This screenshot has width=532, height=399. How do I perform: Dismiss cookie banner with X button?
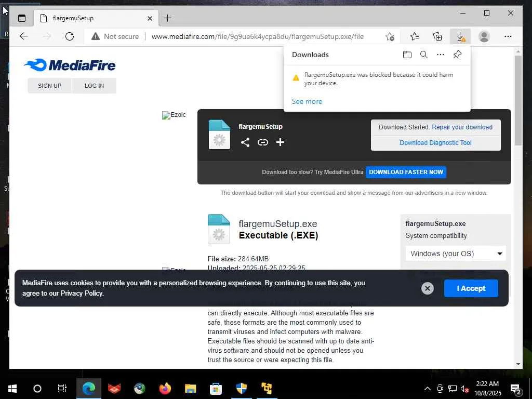tap(428, 288)
